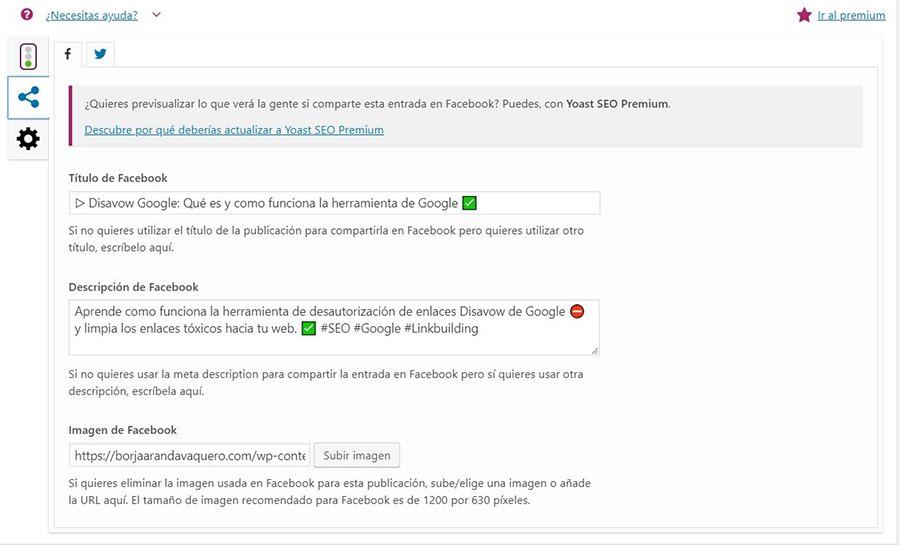The width and height of the screenshot is (900, 545).
Task: Click the green checkmark emoji in title field
Action: 470,203
